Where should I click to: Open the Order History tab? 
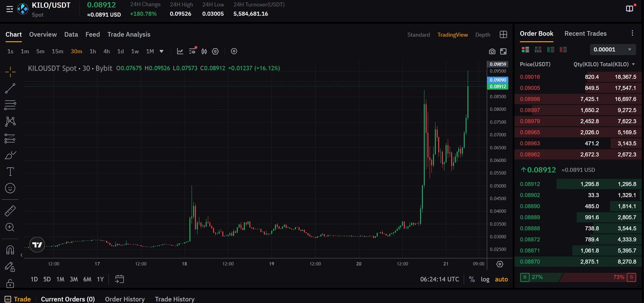125,299
